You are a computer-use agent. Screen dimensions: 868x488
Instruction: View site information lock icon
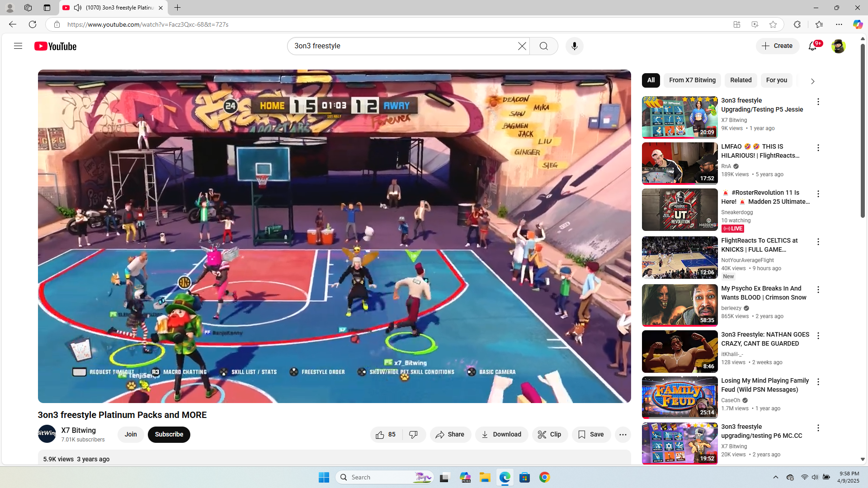coord(57,24)
